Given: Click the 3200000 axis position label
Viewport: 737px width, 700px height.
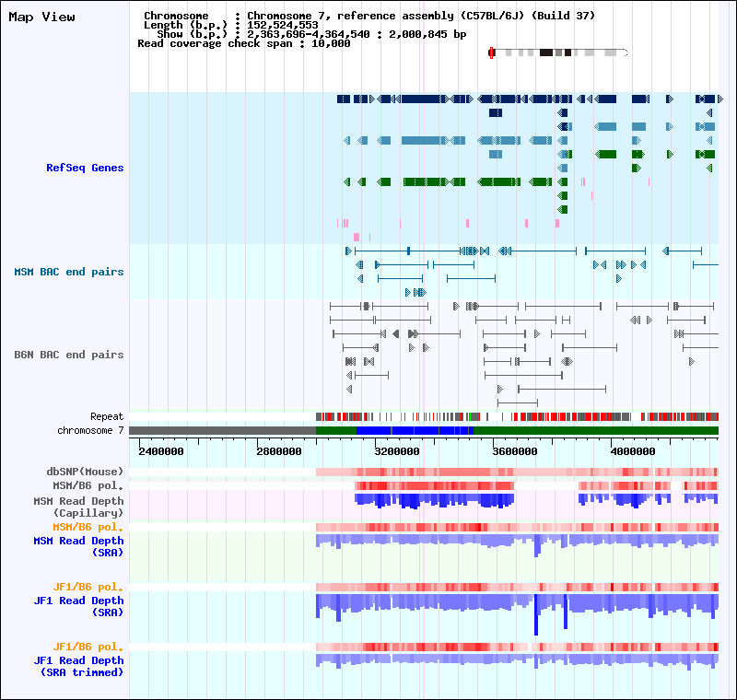Looking at the screenshot, I should [x=397, y=451].
